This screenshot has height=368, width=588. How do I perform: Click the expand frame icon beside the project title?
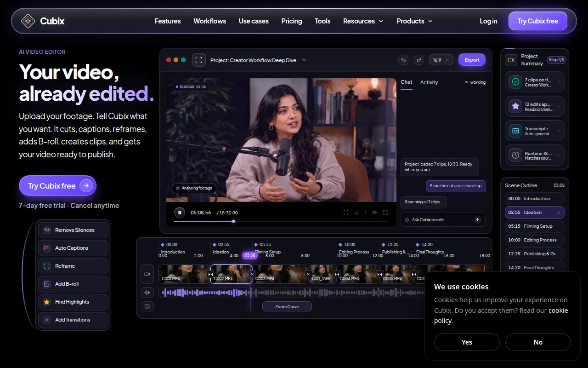point(199,60)
